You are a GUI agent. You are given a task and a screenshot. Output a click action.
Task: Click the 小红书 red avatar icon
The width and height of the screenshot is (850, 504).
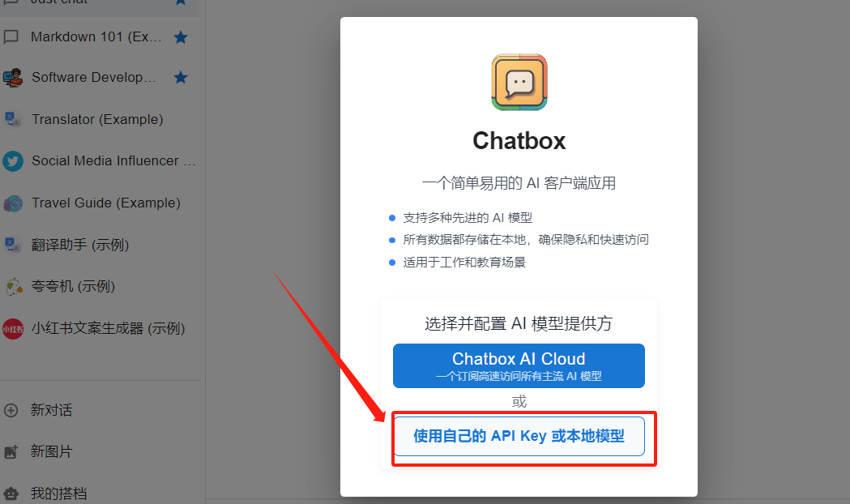coord(13,328)
